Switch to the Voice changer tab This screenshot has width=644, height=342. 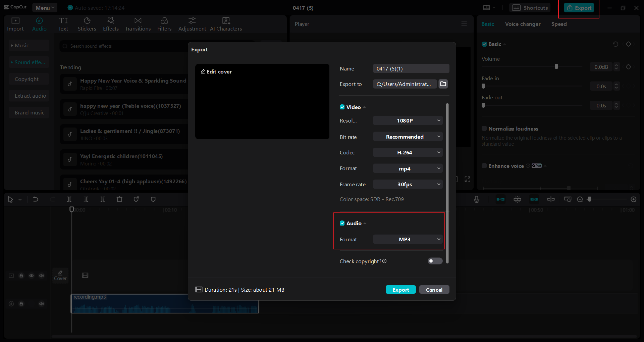coord(523,24)
